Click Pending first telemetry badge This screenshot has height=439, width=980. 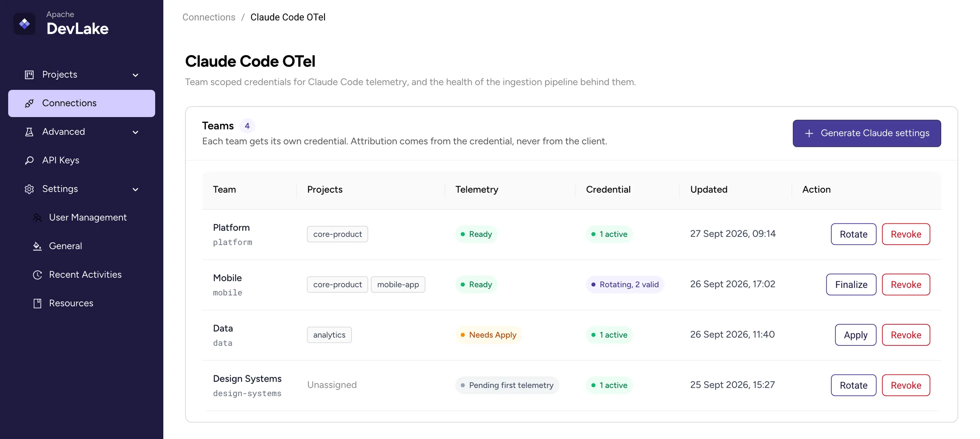click(x=507, y=385)
